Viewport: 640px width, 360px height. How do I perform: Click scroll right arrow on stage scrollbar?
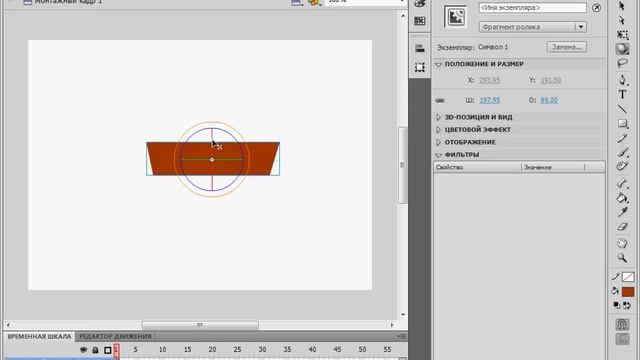[x=392, y=325]
